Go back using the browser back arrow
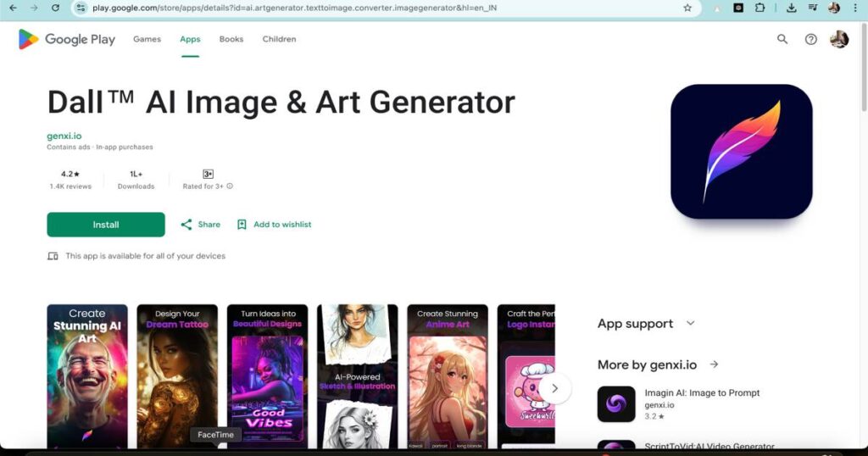Image resolution: width=868 pixels, height=456 pixels. pyautogui.click(x=14, y=8)
